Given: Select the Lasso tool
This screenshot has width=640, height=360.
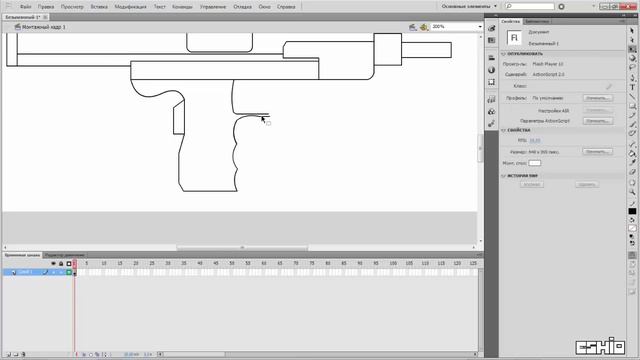Looking at the screenshot, I should [x=632, y=67].
